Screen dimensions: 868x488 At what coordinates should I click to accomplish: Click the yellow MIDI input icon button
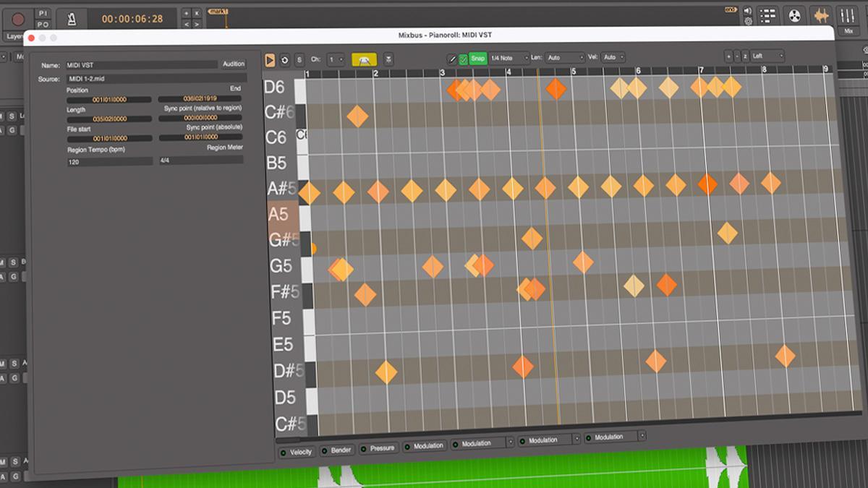click(364, 60)
